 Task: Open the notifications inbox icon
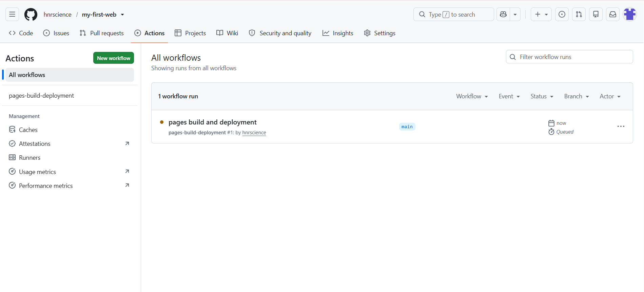(613, 14)
